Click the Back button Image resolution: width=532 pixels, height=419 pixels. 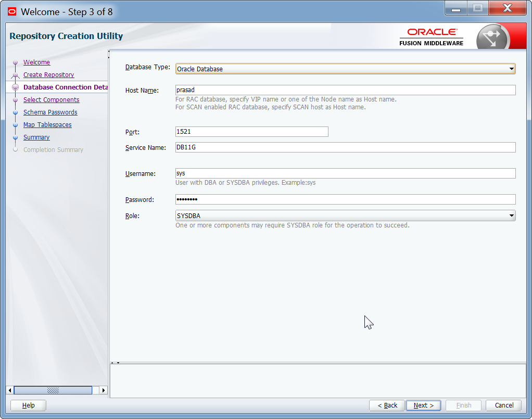(387, 405)
